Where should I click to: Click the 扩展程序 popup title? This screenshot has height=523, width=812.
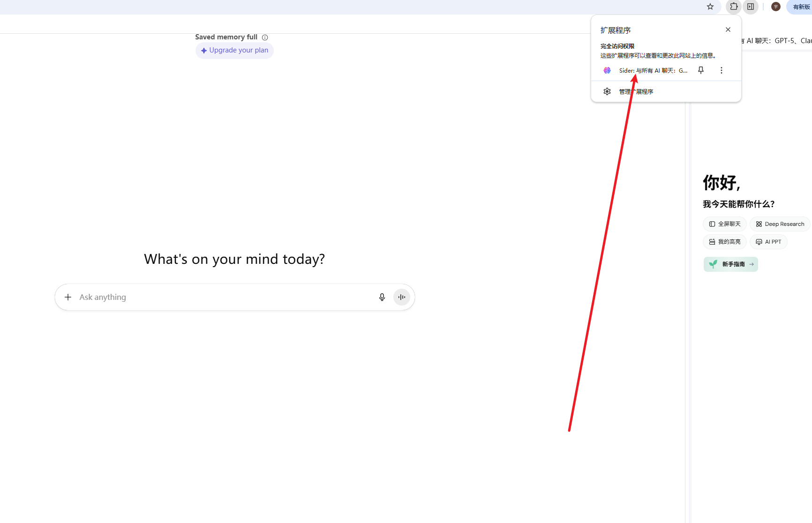coord(616,30)
